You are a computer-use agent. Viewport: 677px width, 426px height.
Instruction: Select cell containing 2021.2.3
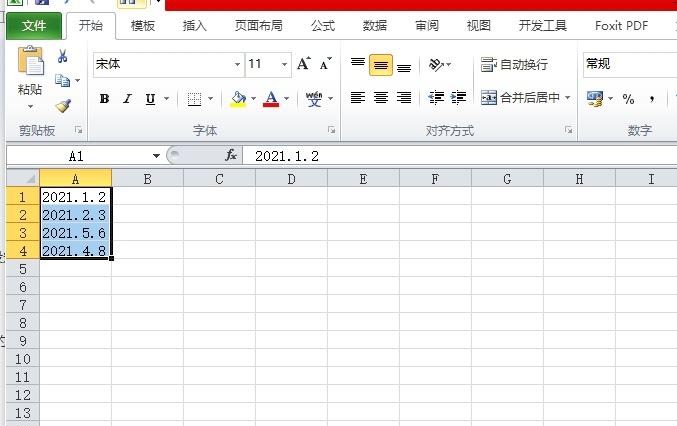pos(76,215)
